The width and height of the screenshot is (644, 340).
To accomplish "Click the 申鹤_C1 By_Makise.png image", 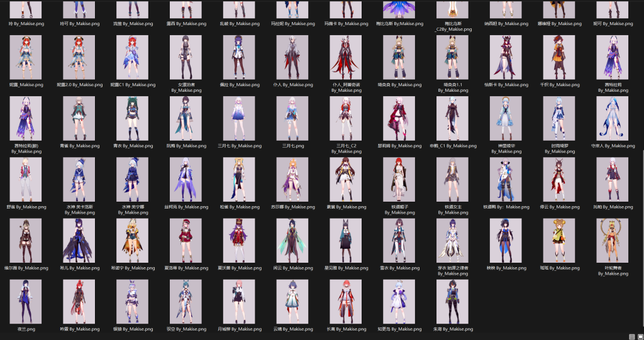I will [x=452, y=118].
